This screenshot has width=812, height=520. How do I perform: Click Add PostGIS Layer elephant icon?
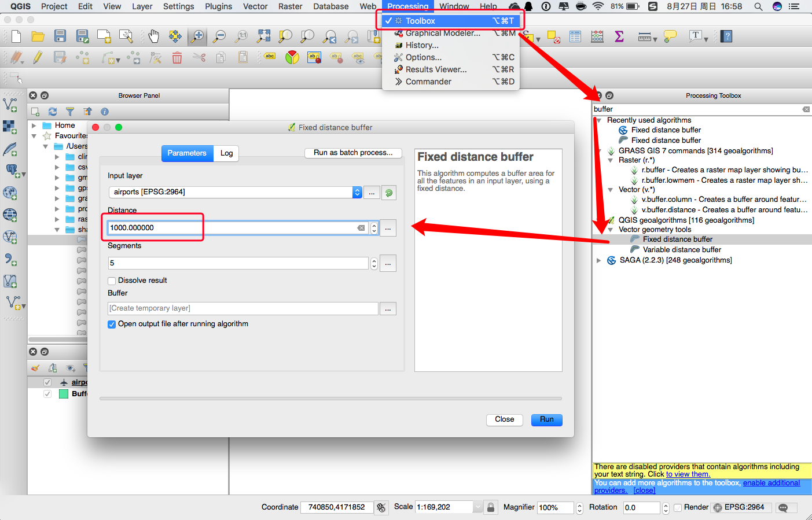pyautogui.click(x=12, y=171)
